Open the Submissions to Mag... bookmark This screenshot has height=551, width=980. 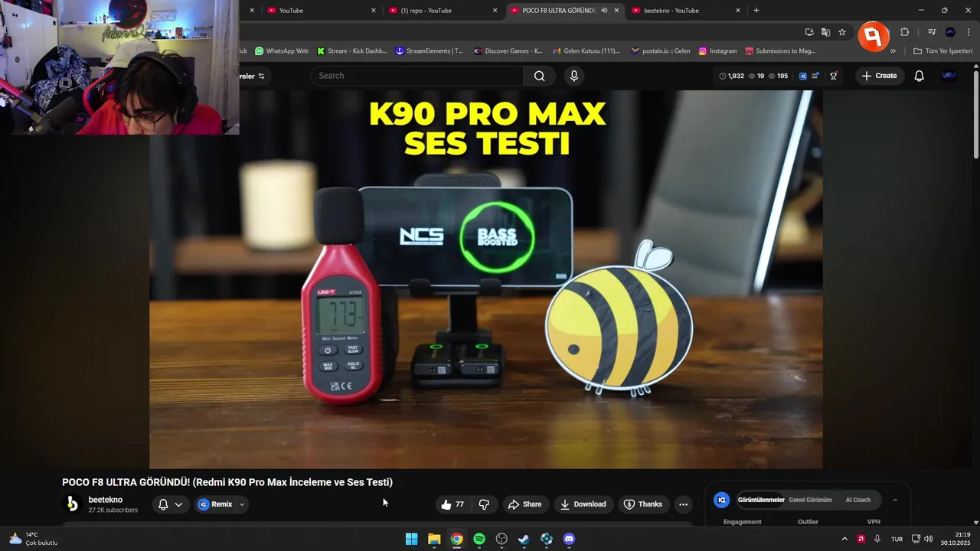[780, 51]
